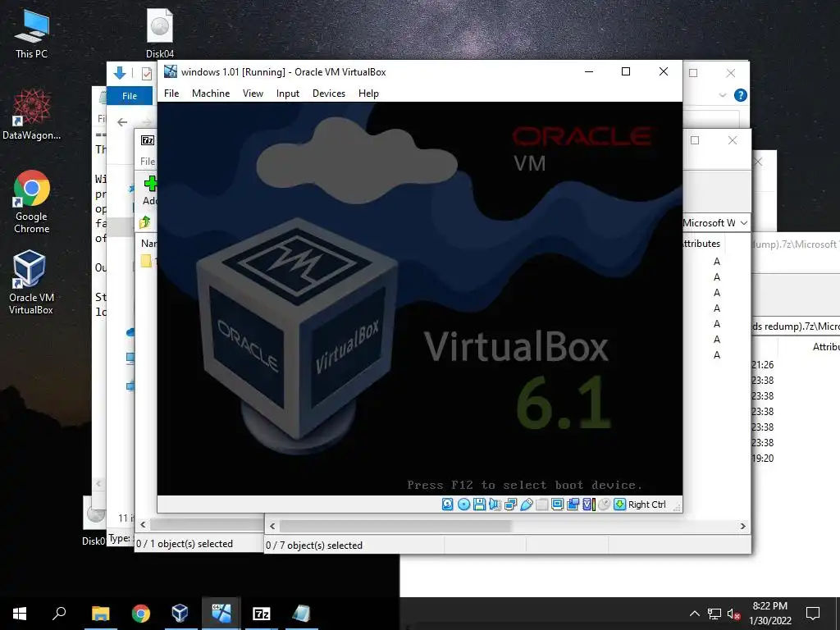Select the yellow folder item in 7-Zip list
Viewport: 840px width, 630px height.
pyautogui.click(x=146, y=261)
